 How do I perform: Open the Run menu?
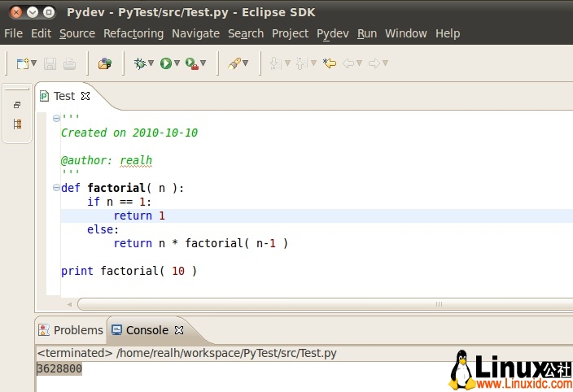[367, 33]
